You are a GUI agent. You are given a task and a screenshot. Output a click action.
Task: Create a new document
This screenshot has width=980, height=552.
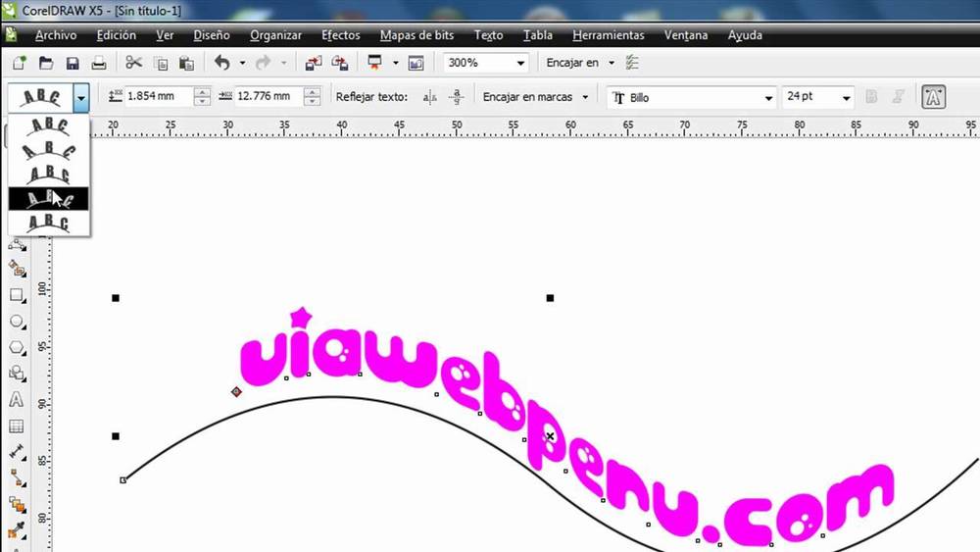pyautogui.click(x=19, y=63)
